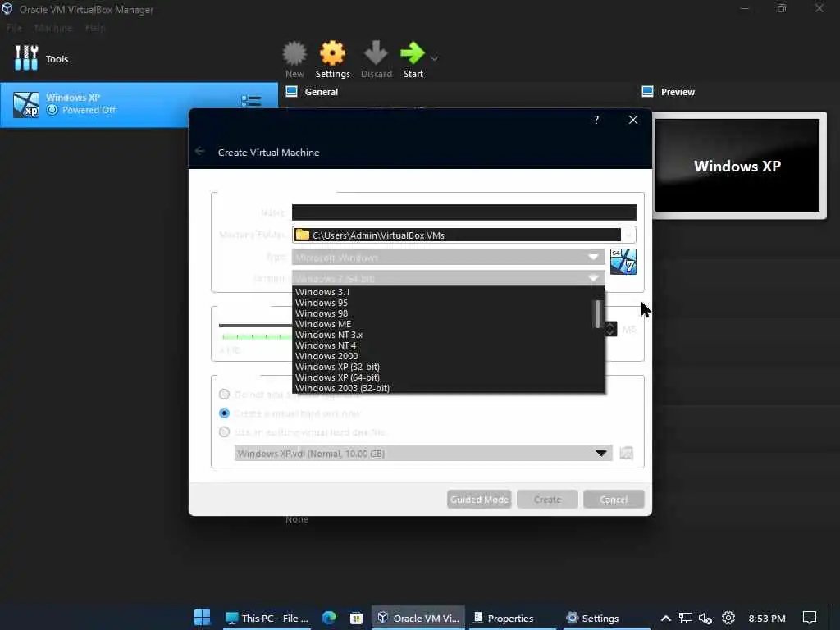Open the Windows XP machine menu icon
840x630 pixels.
[251, 101]
